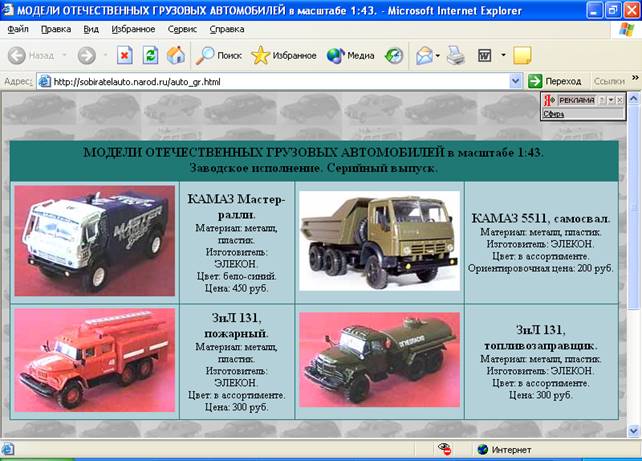
Task: Stop page loading with red X icon
Action: [x=124, y=55]
